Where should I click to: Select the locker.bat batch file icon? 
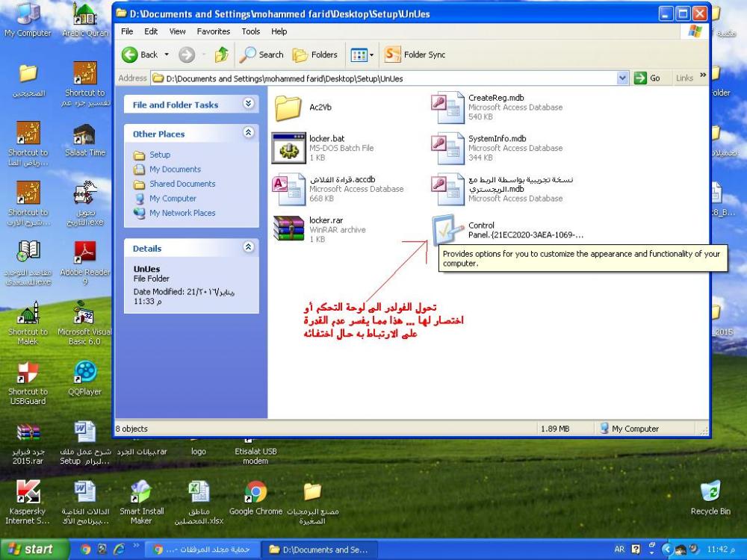(288, 148)
